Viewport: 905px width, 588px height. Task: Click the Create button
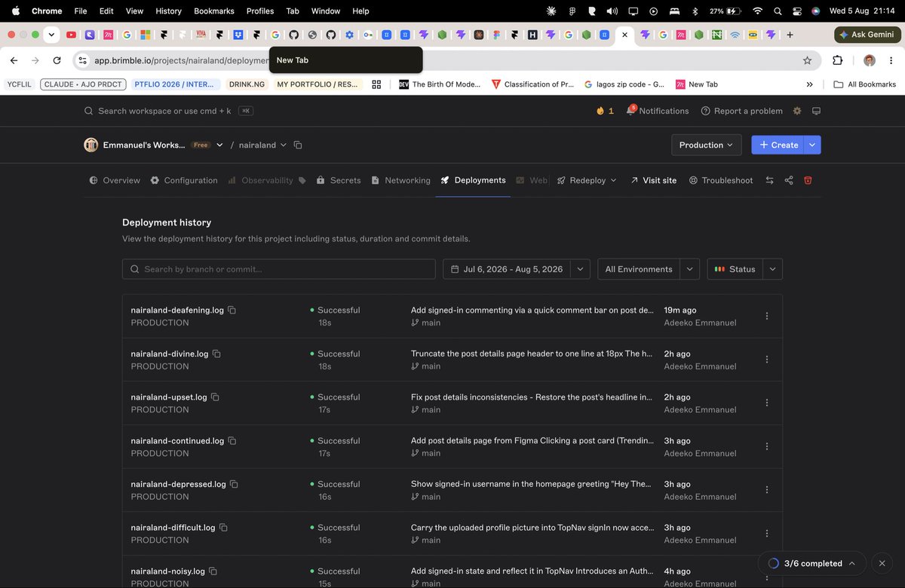[778, 145]
